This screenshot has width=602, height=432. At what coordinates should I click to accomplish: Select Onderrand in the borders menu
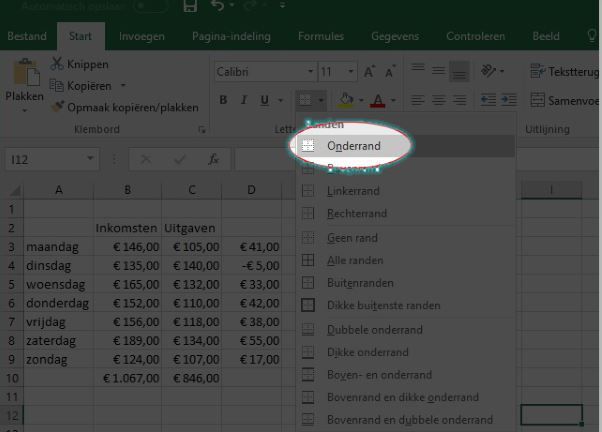click(x=352, y=145)
